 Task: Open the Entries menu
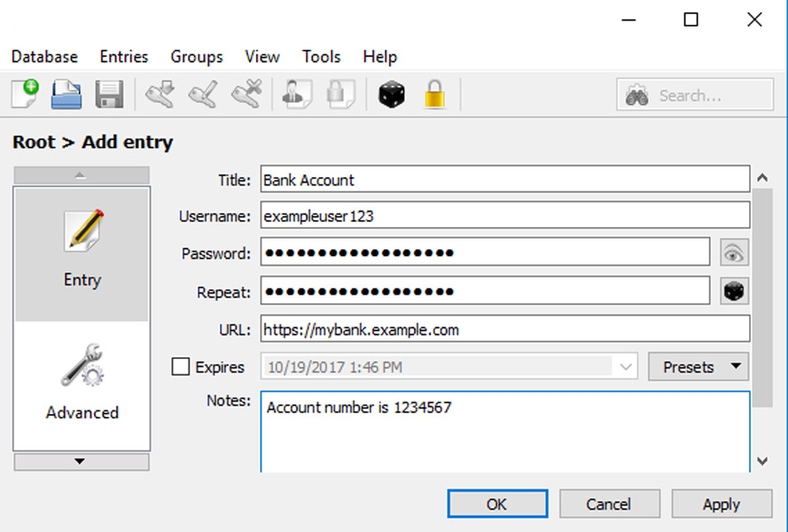tap(124, 57)
